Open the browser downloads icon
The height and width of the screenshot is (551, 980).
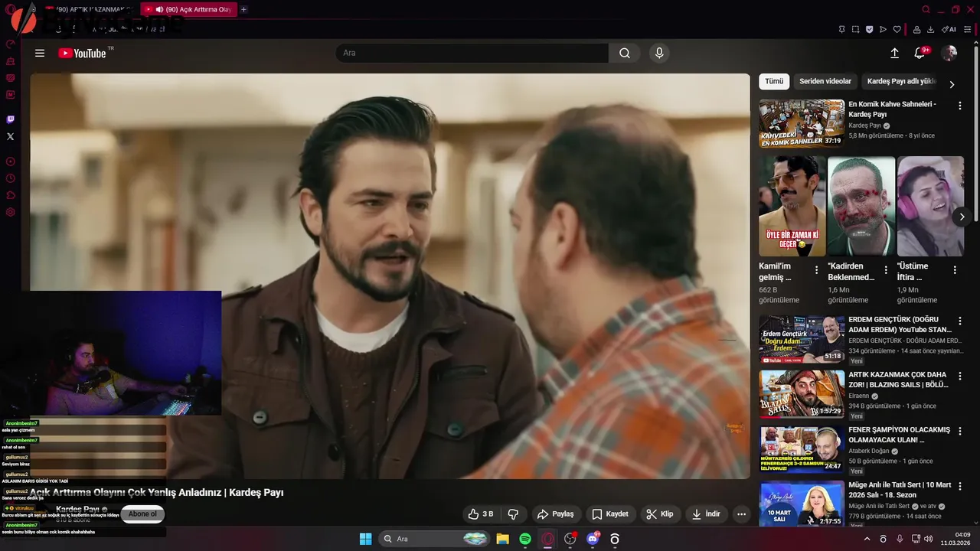[x=930, y=29]
